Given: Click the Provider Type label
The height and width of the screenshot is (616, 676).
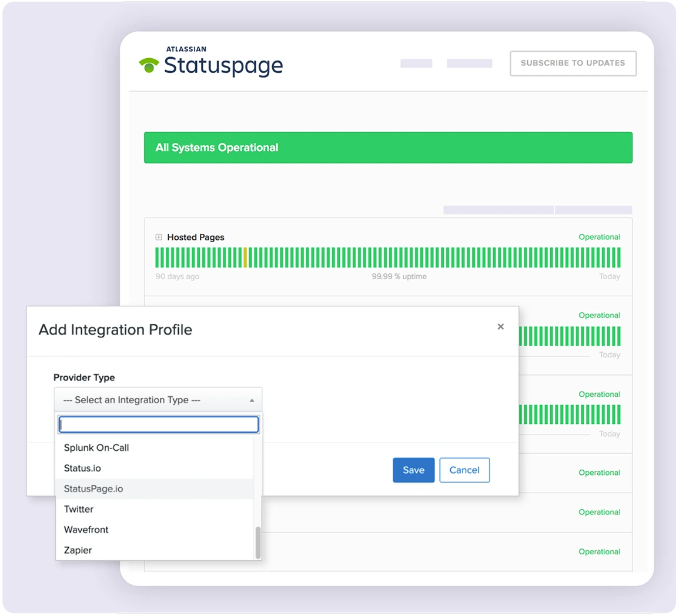Looking at the screenshot, I should click(x=84, y=377).
